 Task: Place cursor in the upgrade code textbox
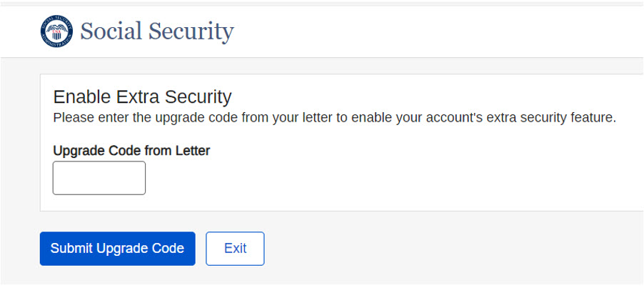click(x=99, y=178)
